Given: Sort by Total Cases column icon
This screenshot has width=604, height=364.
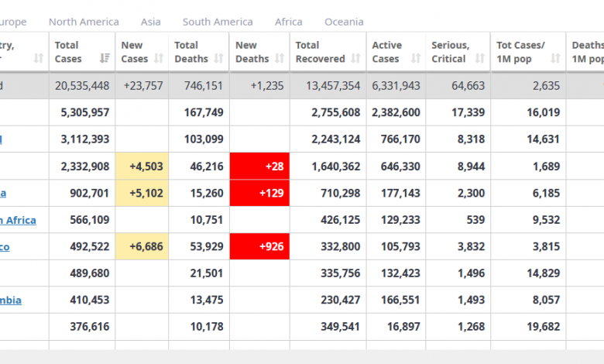Looking at the screenshot, I should click(105, 58).
